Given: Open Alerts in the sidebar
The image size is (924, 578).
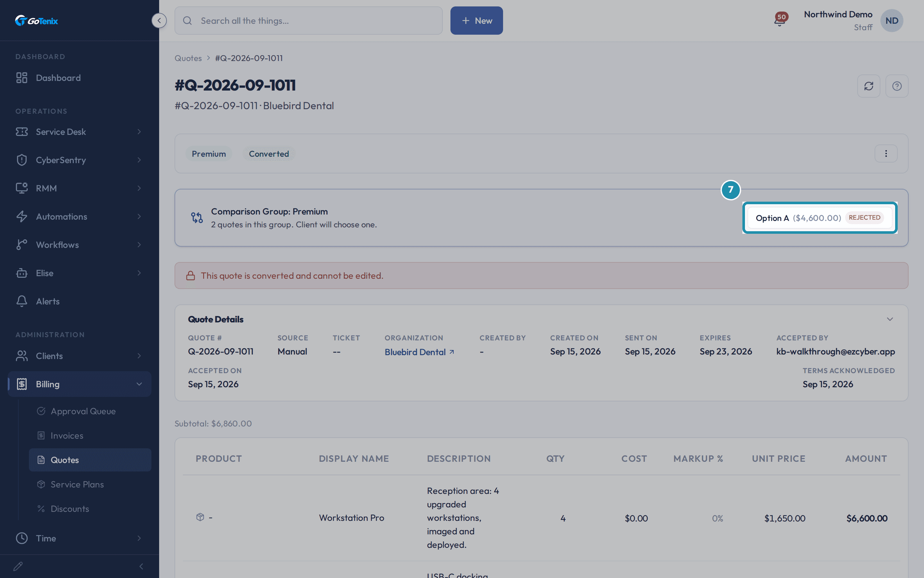Looking at the screenshot, I should pyautogui.click(x=80, y=301).
